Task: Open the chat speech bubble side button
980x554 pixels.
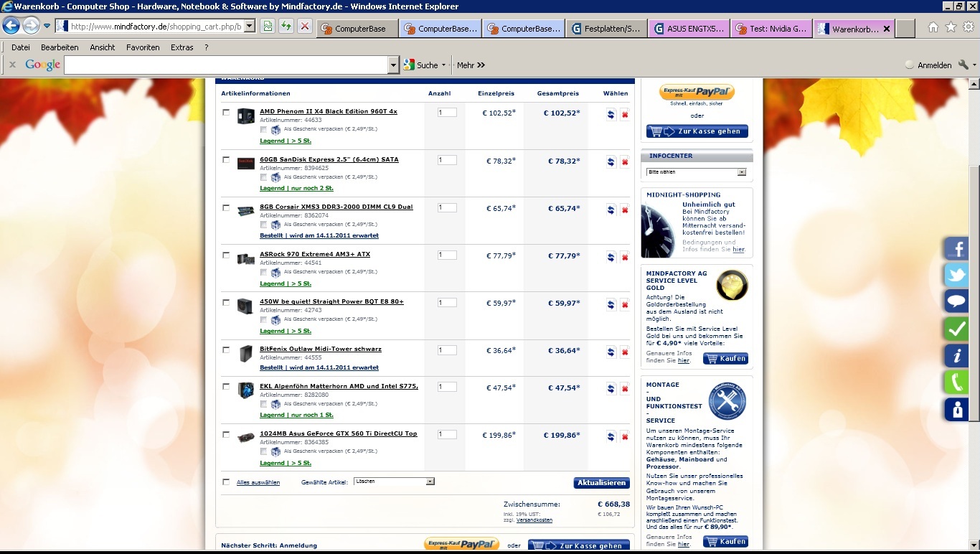Action: (x=956, y=301)
